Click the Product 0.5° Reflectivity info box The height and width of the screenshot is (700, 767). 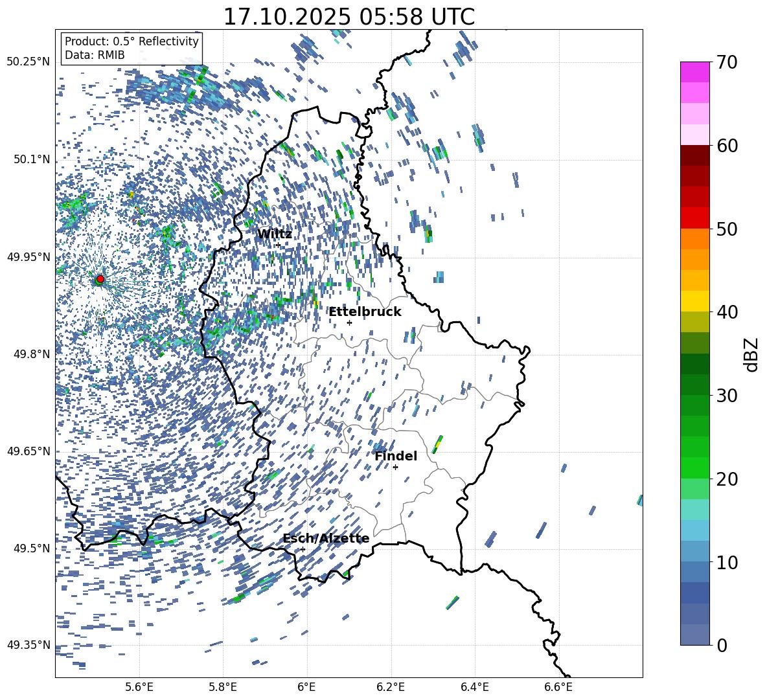click(132, 49)
